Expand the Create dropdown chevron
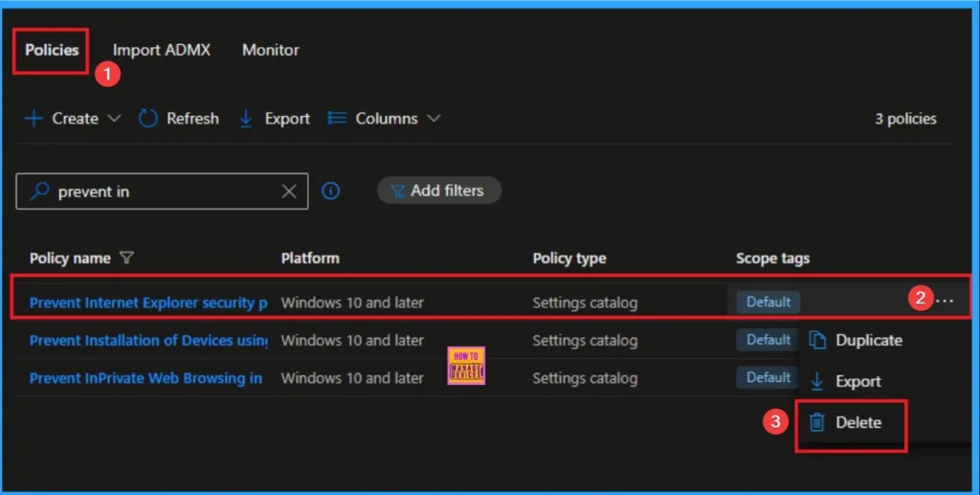This screenshot has height=495, width=980. point(114,118)
